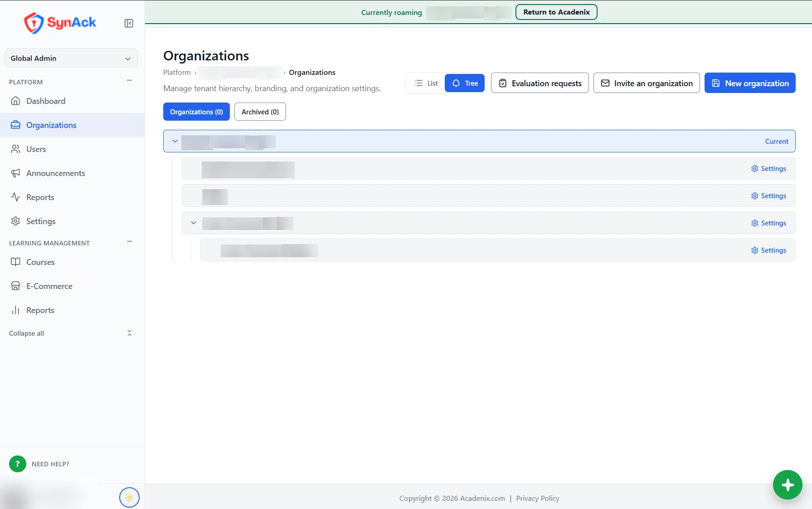The width and height of the screenshot is (812, 509).
Task: Click the Current label on root row
Action: (777, 141)
